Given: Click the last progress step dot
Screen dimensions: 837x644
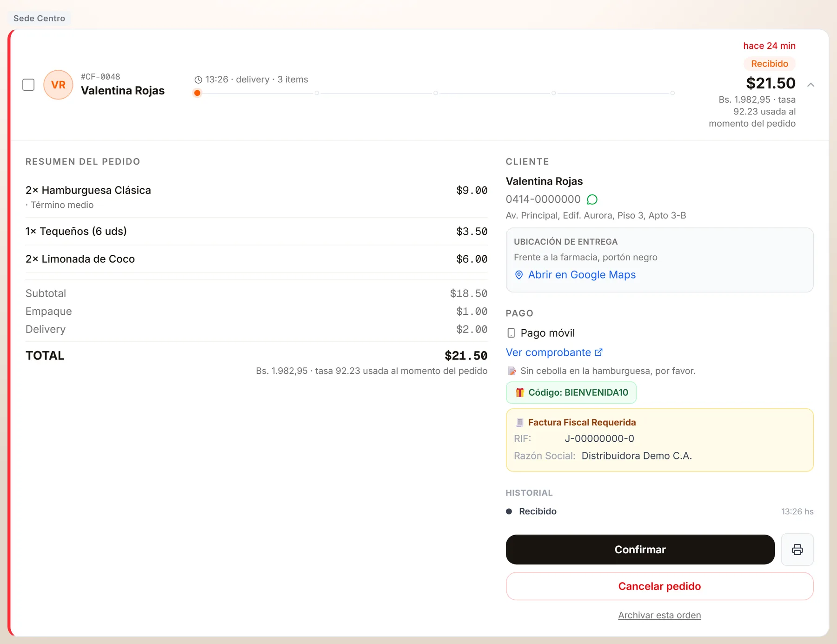Looking at the screenshot, I should (672, 93).
